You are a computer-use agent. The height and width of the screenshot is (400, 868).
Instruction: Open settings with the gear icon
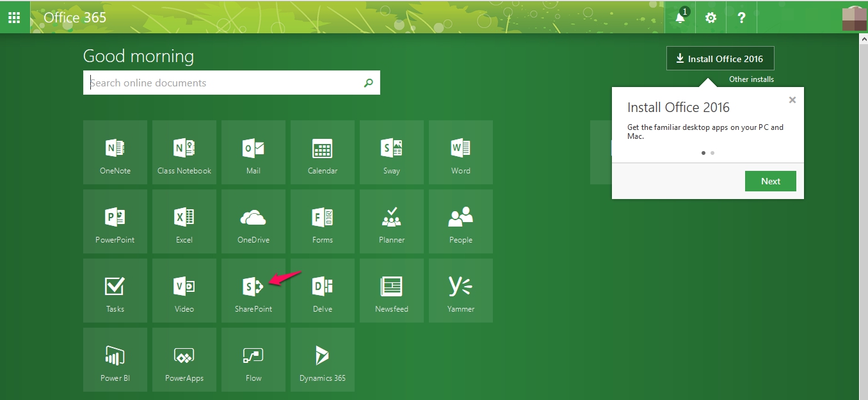711,17
